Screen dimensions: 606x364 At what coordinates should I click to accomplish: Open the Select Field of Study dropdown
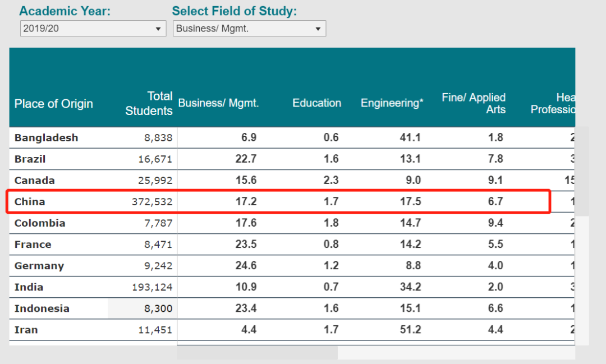point(249,29)
